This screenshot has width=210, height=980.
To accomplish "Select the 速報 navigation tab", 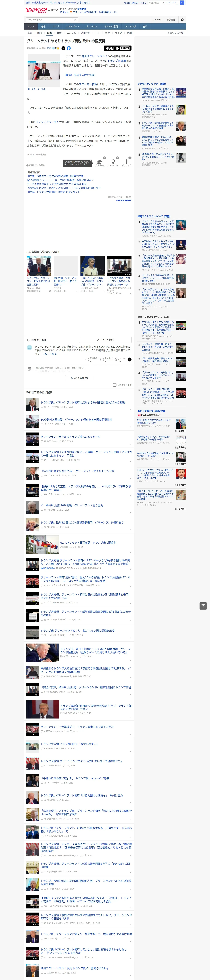I will pos(43,27).
